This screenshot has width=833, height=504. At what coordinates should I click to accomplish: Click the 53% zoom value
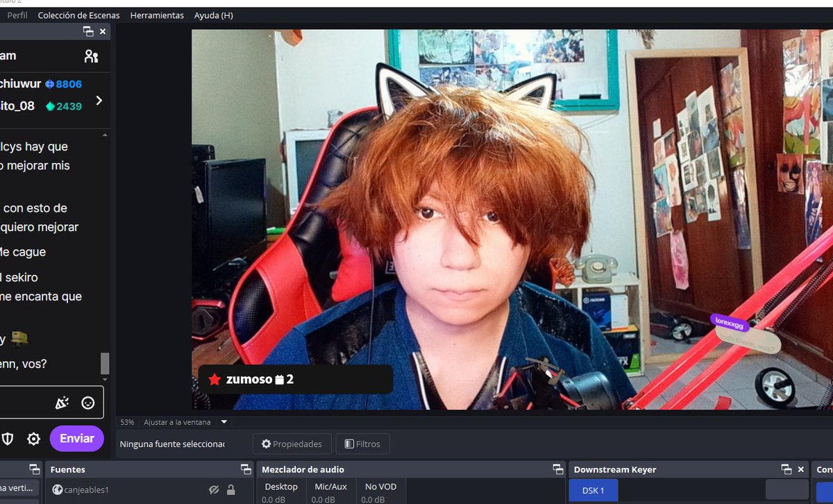pyautogui.click(x=127, y=422)
